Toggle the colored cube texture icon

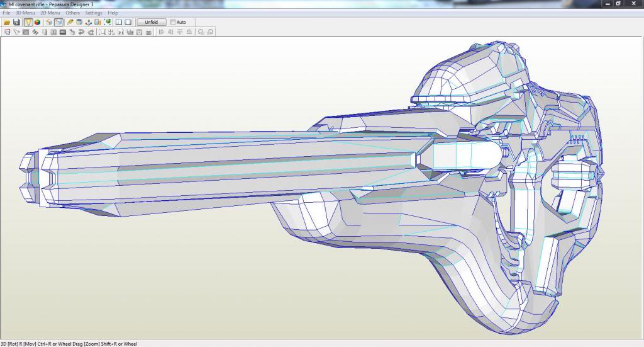click(37, 22)
